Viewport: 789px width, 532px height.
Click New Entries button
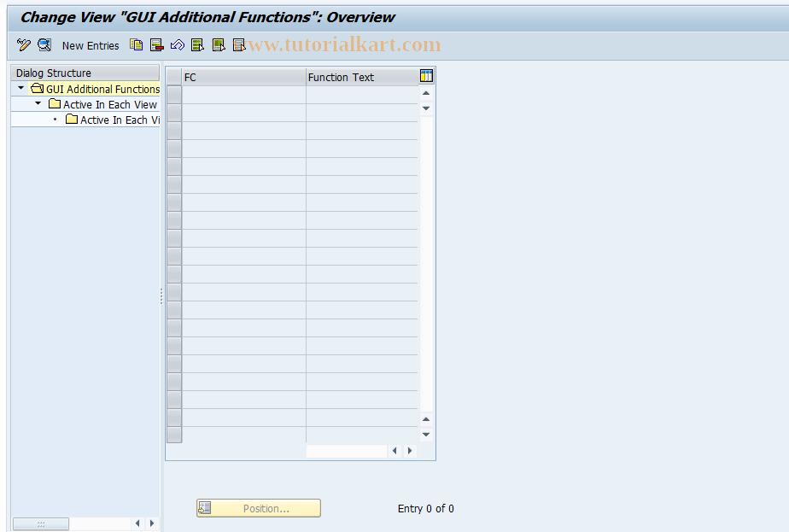click(x=91, y=46)
